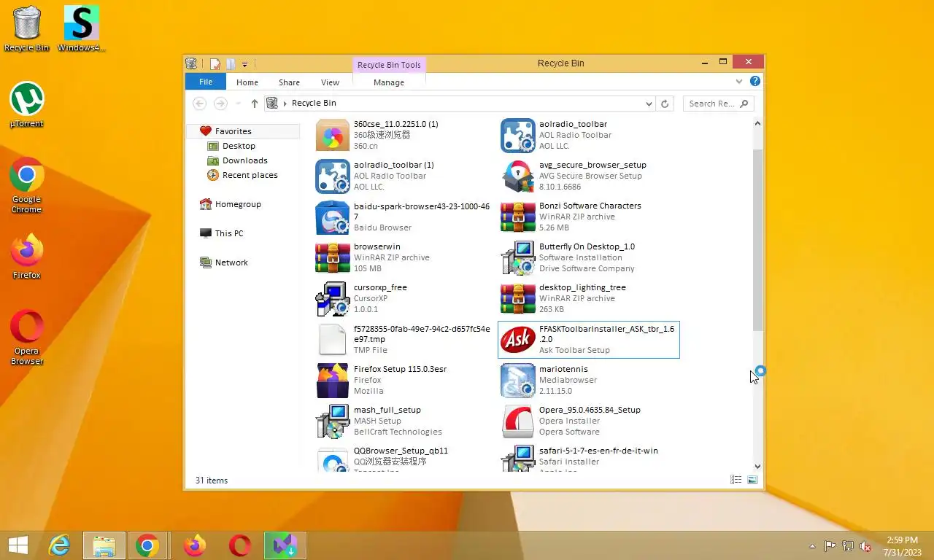Open Network in the navigation pane
Screen dimensions: 934x560
pos(231,262)
